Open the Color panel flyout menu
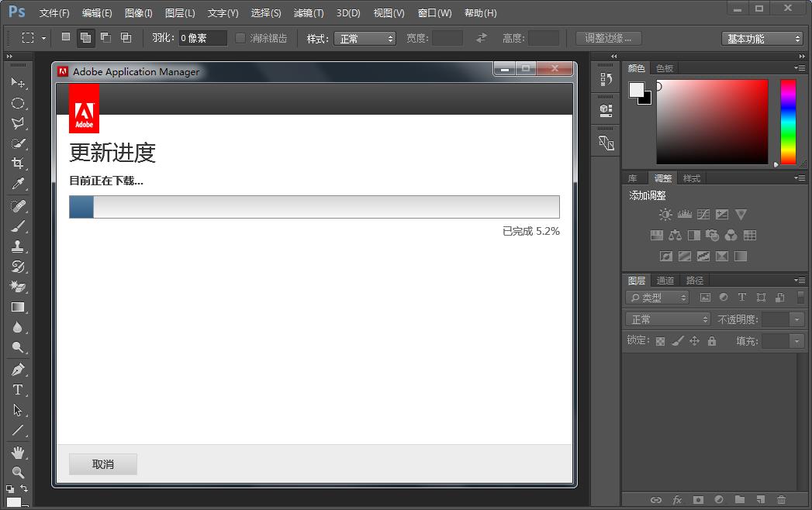 (800, 68)
